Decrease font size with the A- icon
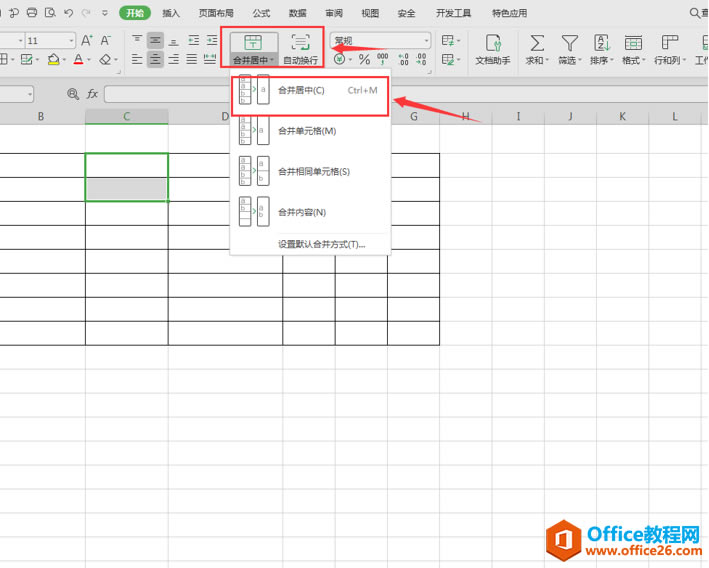 105,40
